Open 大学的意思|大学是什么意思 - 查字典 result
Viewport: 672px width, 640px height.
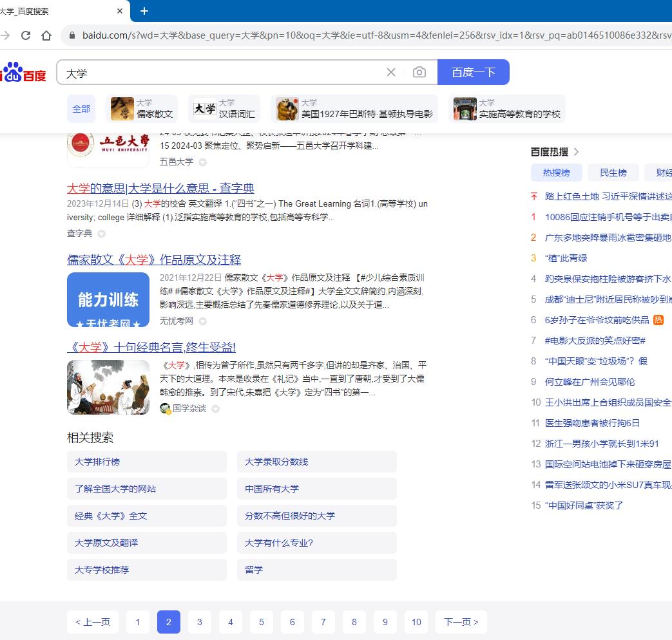tap(160, 188)
